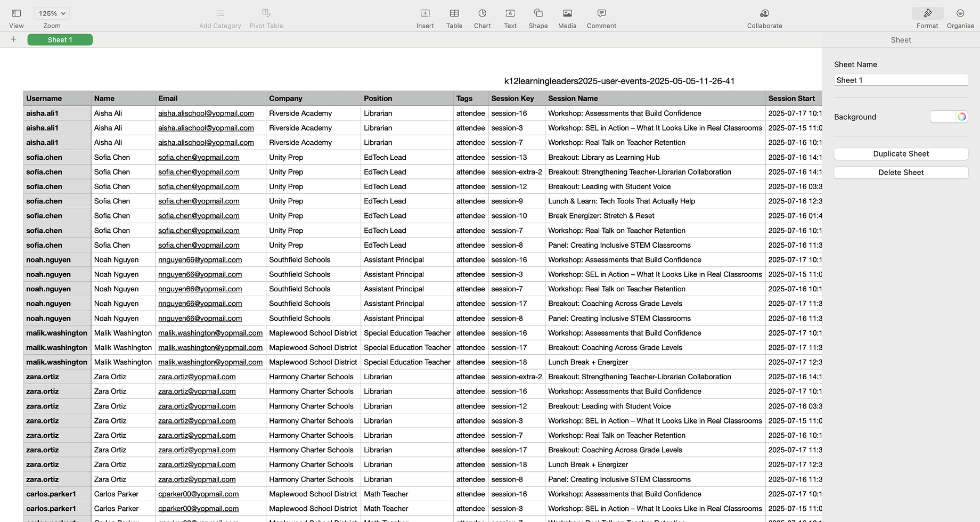
Task: Add a Comment
Action: point(601,13)
